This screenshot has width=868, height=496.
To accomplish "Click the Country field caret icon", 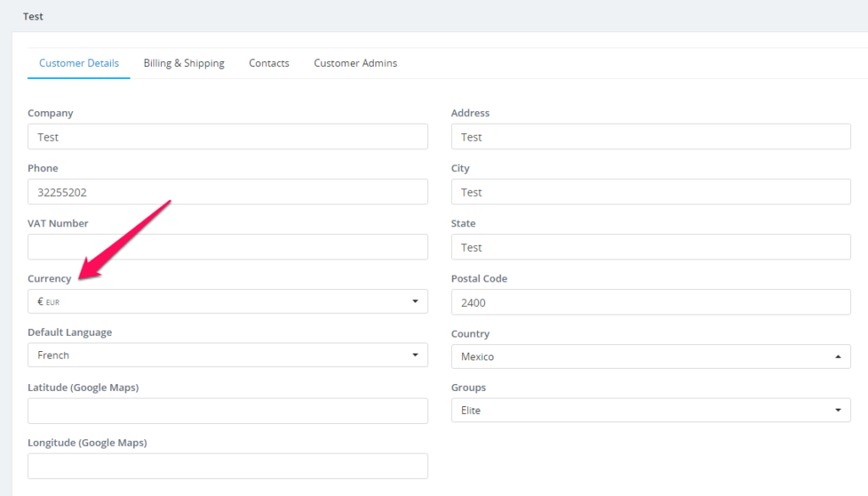I will pos(838,356).
